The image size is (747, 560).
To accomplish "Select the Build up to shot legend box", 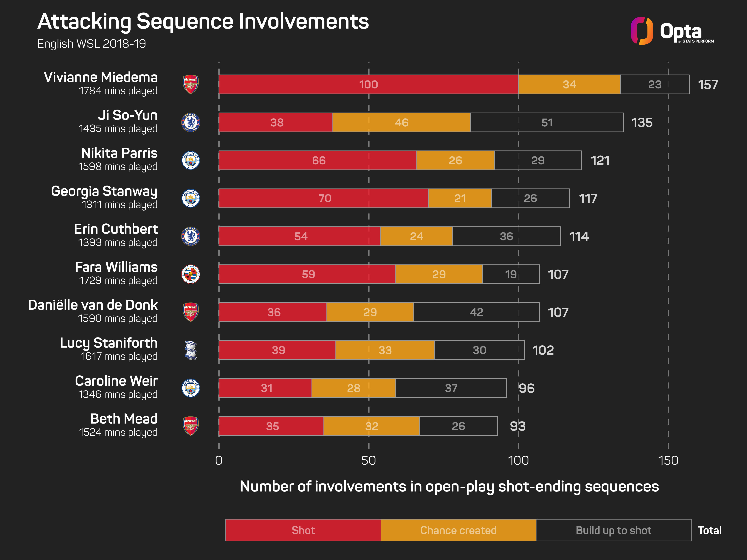I will (614, 530).
